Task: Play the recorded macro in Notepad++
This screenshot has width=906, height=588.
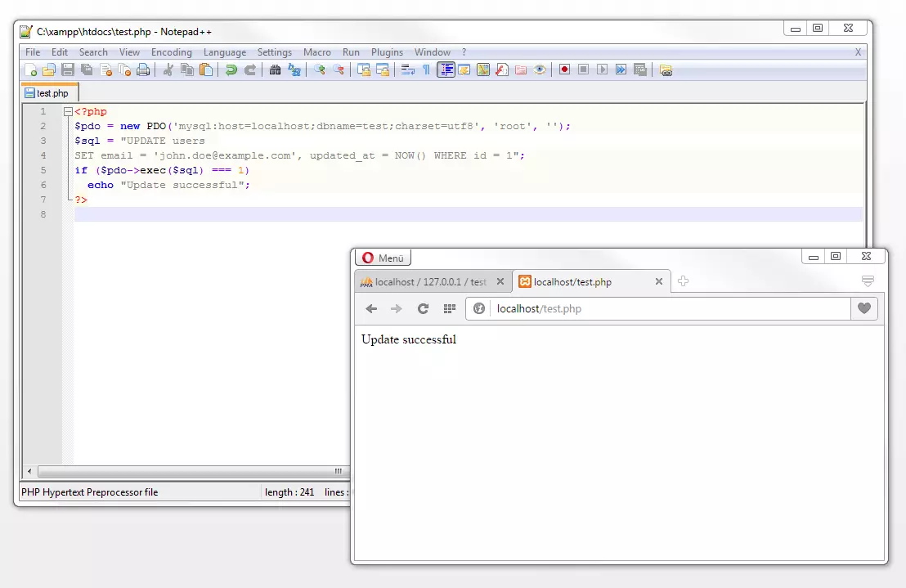Action: (601, 70)
